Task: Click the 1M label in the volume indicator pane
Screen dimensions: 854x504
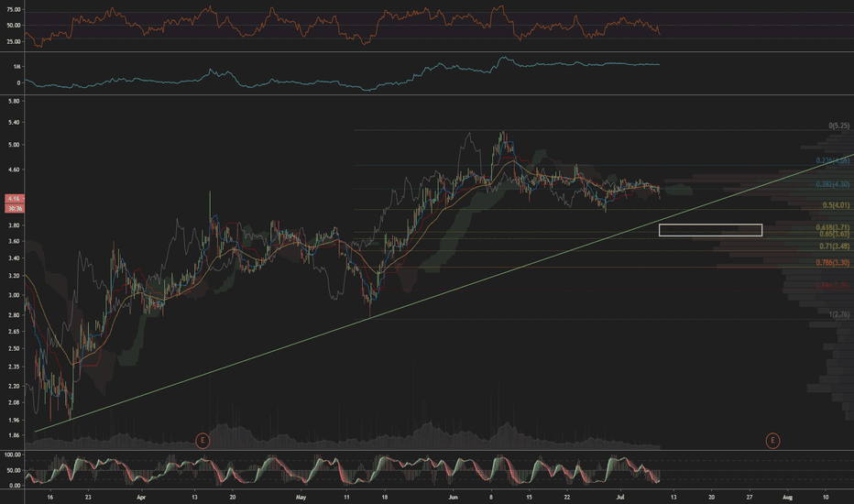Action: (16, 67)
